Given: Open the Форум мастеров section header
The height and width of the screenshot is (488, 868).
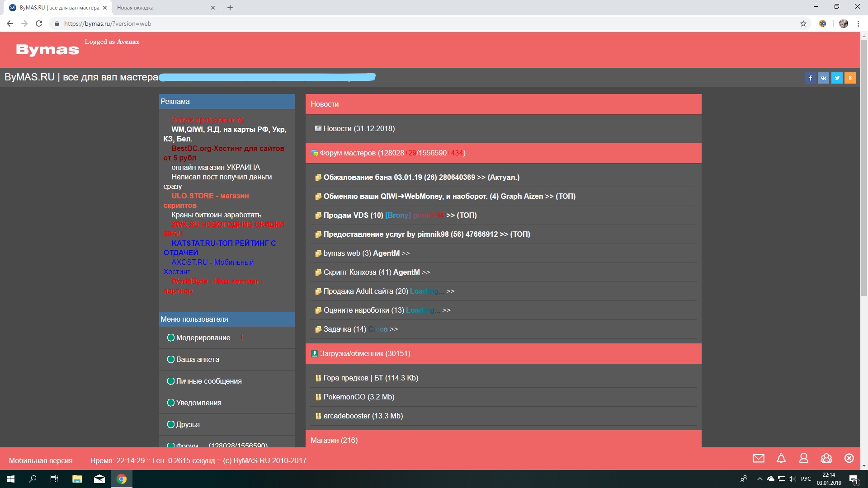Looking at the screenshot, I should [348, 153].
